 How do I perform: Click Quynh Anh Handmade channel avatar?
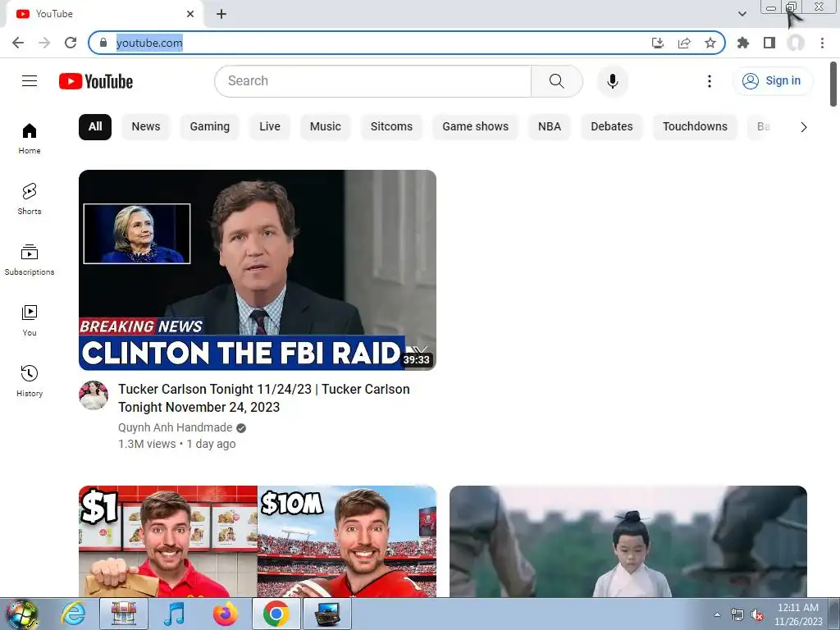94,395
